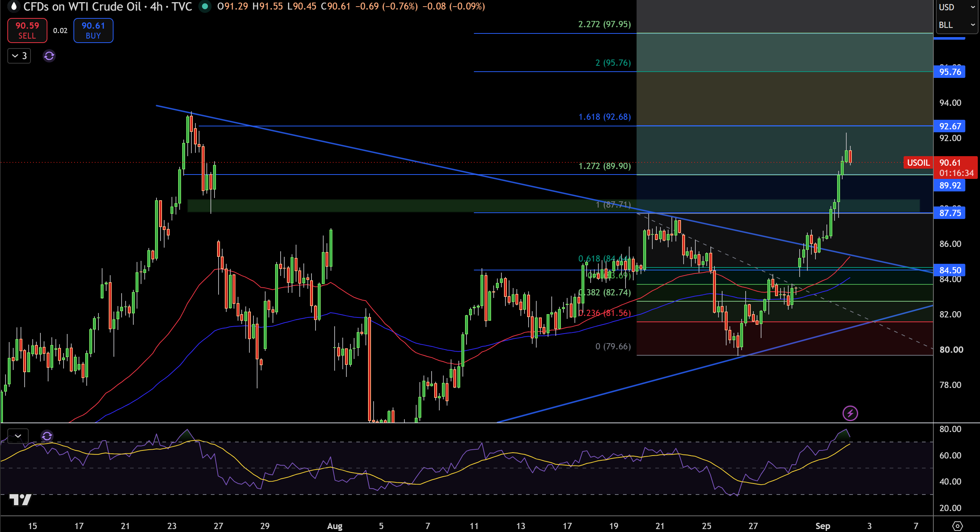Screen dimensions: 980x532
Task: Click the Aug label on time axis
Action: point(335,526)
